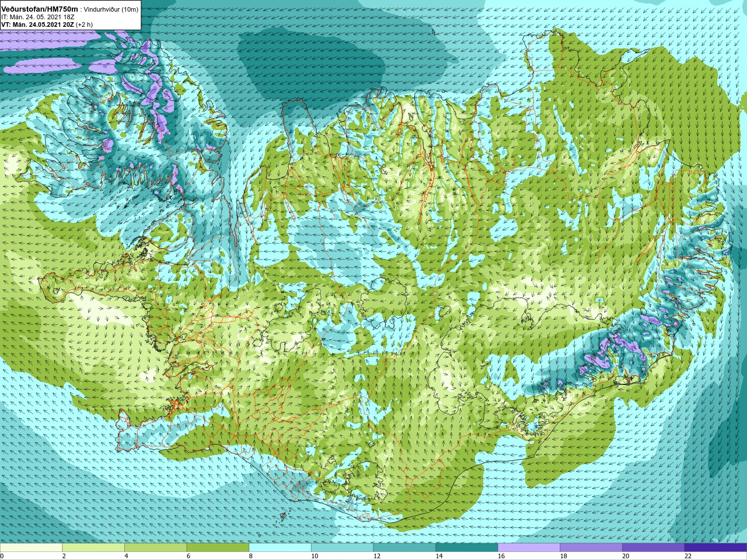Click the legend scale label '10'
747x560 pixels.
[315, 556]
